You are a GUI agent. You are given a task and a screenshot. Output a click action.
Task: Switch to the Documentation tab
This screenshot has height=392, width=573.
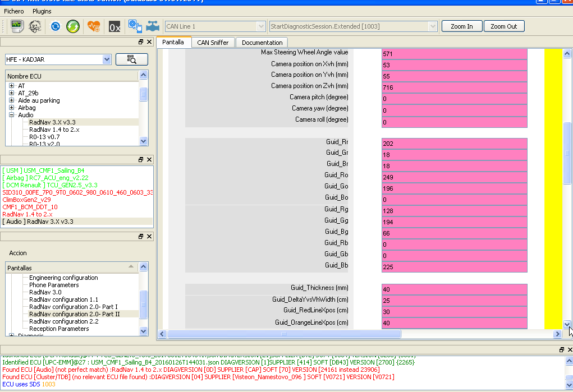[x=262, y=43]
